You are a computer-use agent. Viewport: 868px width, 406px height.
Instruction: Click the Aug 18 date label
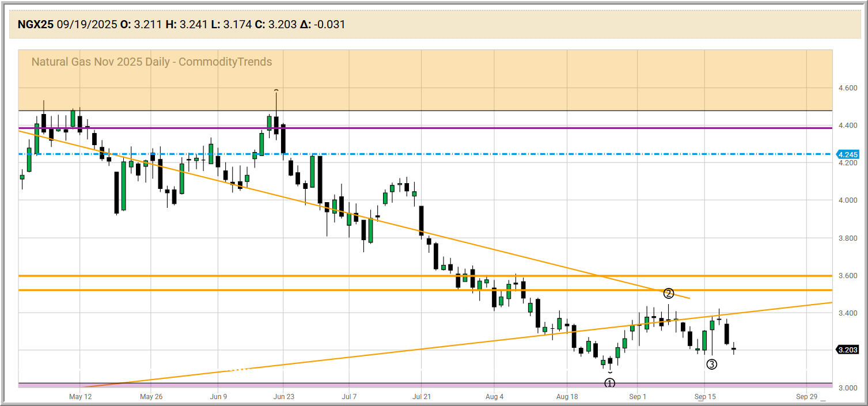pyautogui.click(x=567, y=397)
